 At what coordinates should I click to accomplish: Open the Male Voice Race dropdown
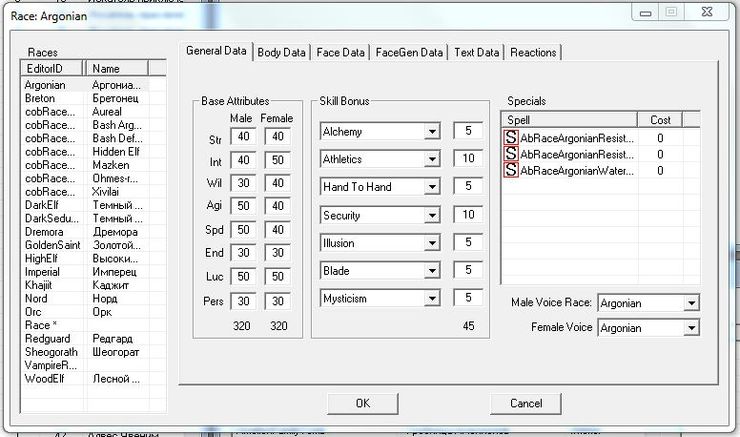tap(690, 303)
